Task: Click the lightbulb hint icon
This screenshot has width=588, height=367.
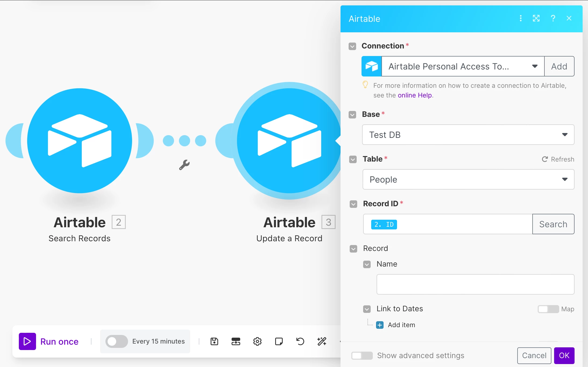Action: (x=365, y=85)
